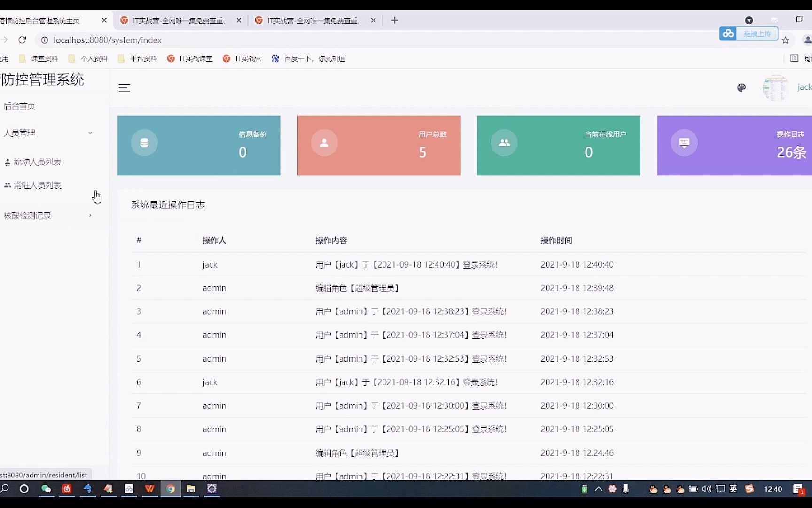812x508 pixels.
Task: Click the database icon on 信息备份 card
Action: (144, 143)
